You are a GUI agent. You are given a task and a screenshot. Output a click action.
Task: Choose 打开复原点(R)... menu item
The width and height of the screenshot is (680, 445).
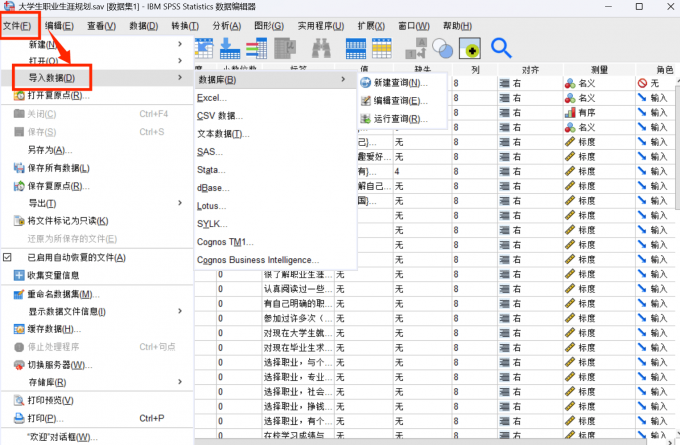click(98, 95)
